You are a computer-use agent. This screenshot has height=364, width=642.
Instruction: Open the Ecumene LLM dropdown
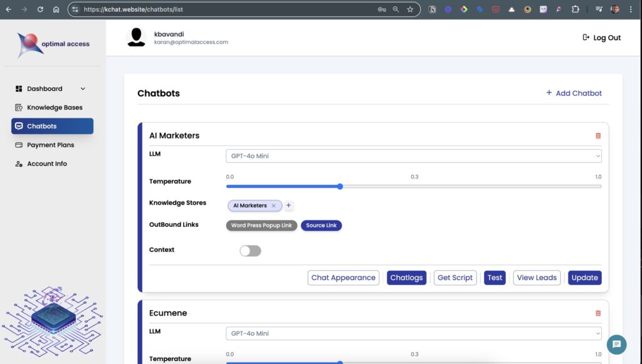click(x=414, y=333)
